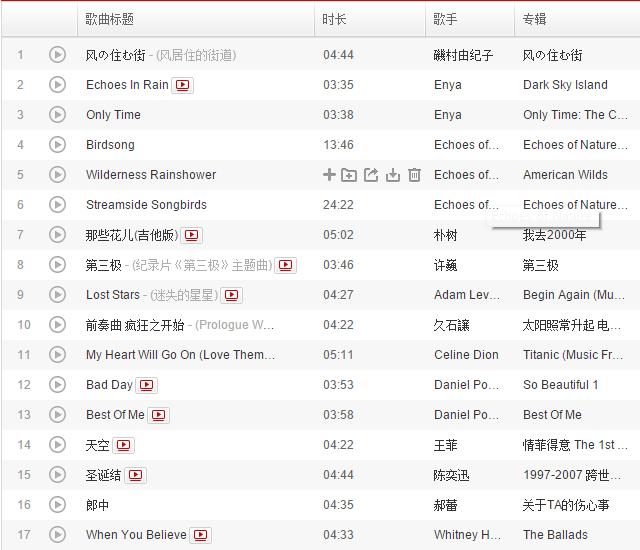The width and height of the screenshot is (640, 550).
Task: Open artist 王菲
Action: point(445,445)
